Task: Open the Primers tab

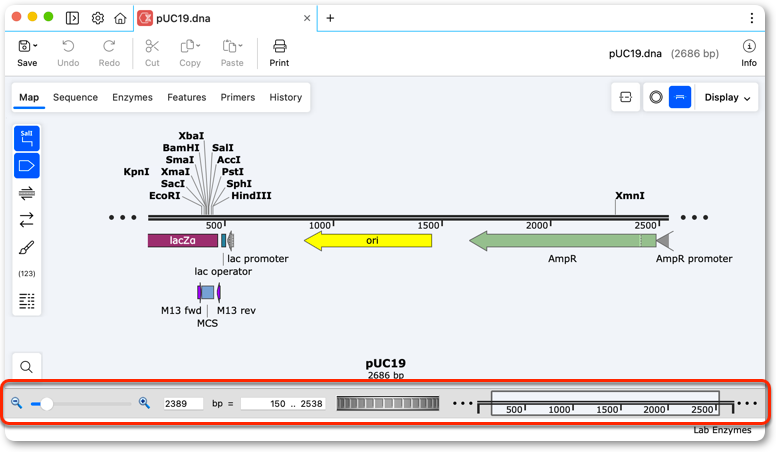Action: point(238,98)
